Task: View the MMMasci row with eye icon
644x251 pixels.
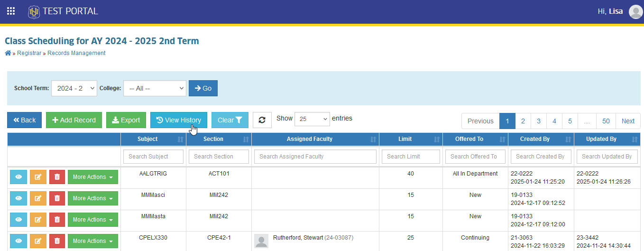Action: click(18, 198)
